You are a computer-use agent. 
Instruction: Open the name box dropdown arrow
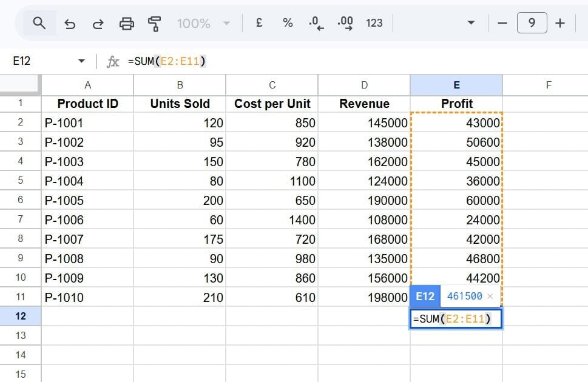pyautogui.click(x=82, y=61)
